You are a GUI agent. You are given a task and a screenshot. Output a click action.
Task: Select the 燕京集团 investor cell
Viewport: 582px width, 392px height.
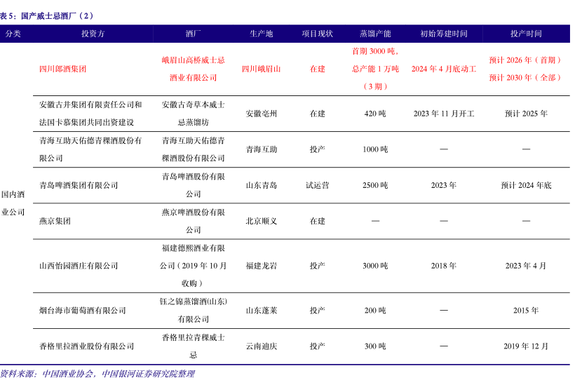55,221
